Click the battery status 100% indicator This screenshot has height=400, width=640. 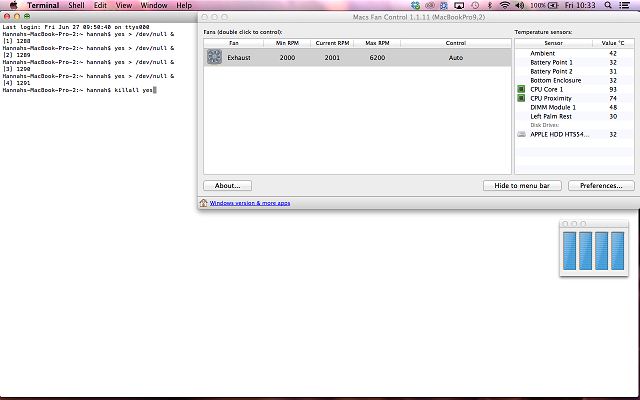[x=544, y=5]
